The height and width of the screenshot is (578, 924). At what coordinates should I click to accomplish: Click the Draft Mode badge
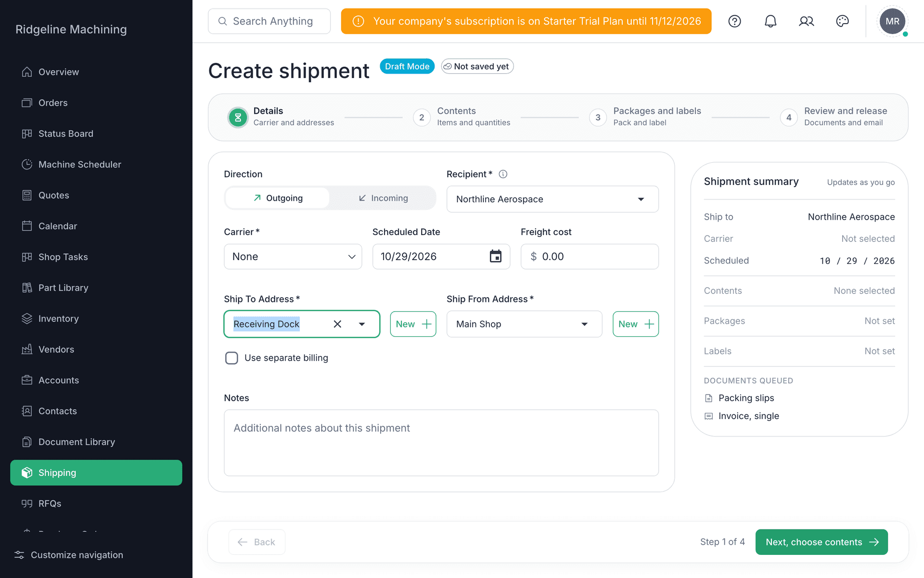[x=407, y=66]
